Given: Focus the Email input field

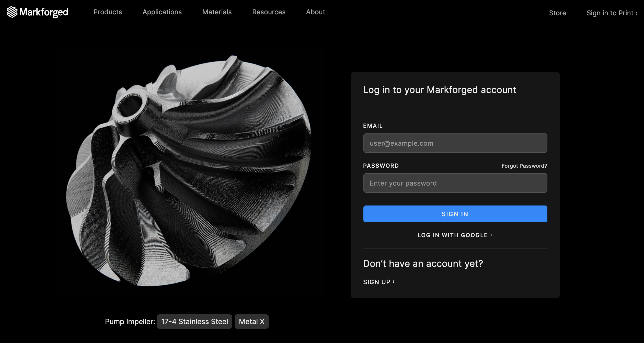Looking at the screenshot, I should tap(455, 143).
